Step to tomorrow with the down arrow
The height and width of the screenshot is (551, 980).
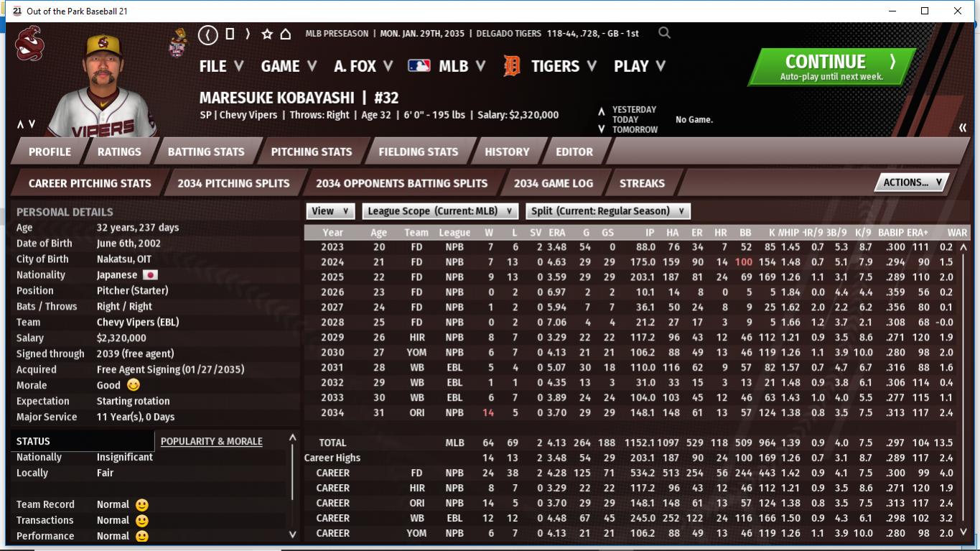[x=601, y=129]
